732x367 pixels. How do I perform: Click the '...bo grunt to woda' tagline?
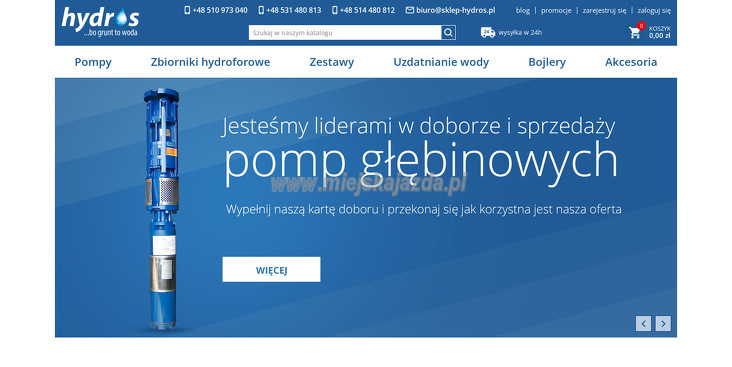click(110, 33)
